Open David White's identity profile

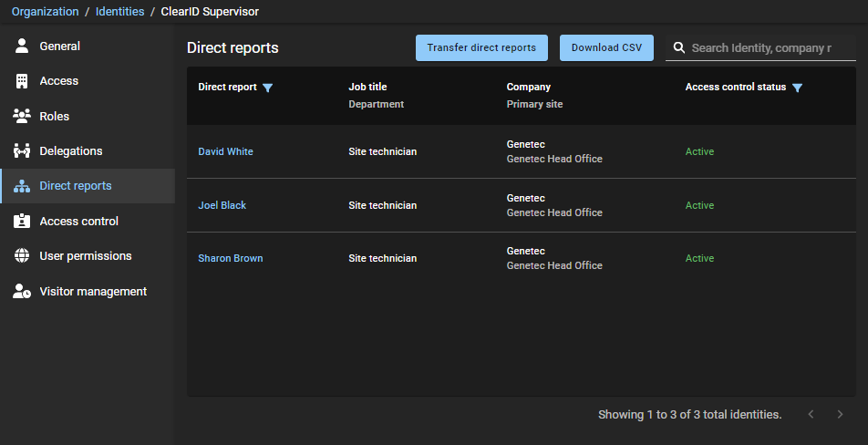[225, 151]
